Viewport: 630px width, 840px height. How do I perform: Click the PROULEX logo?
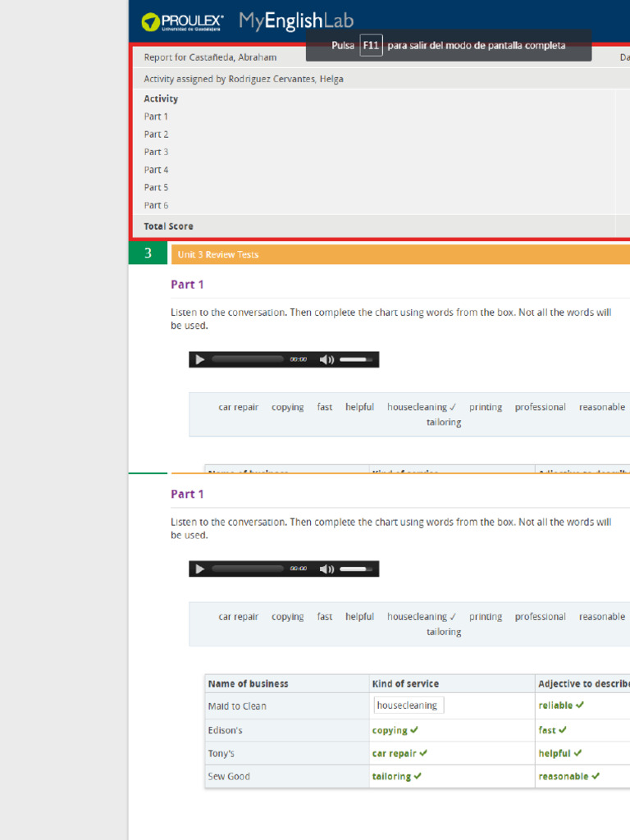click(182, 22)
